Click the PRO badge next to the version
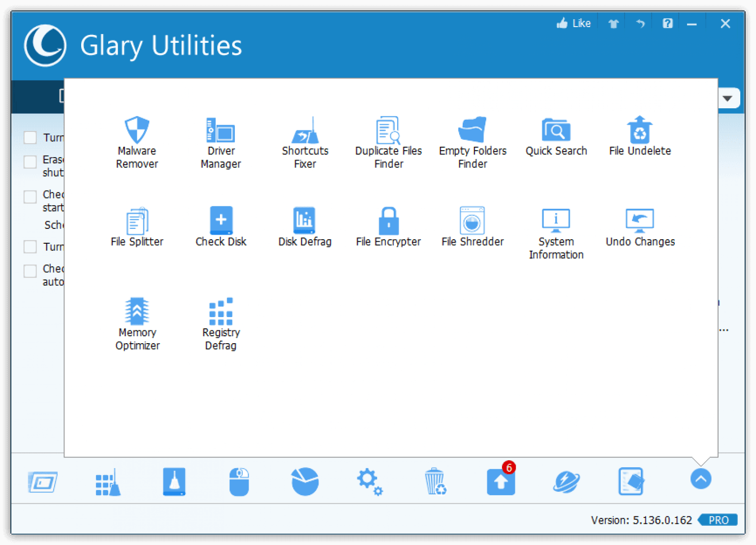Screen dimensions: 756x545 point(718,520)
